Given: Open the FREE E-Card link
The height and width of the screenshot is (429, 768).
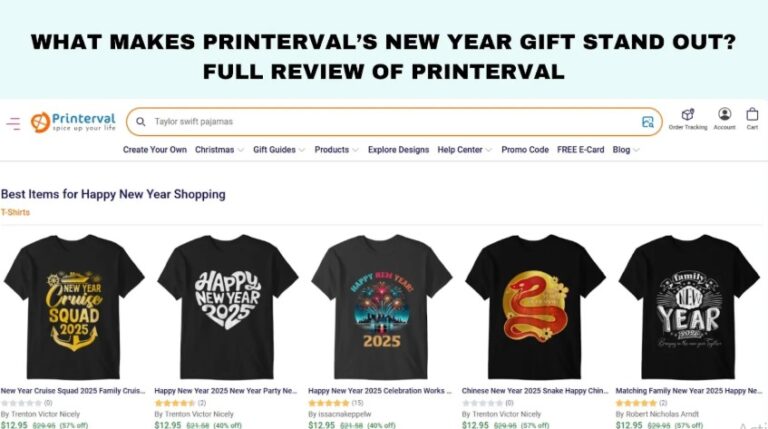Looking at the screenshot, I should [580, 150].
